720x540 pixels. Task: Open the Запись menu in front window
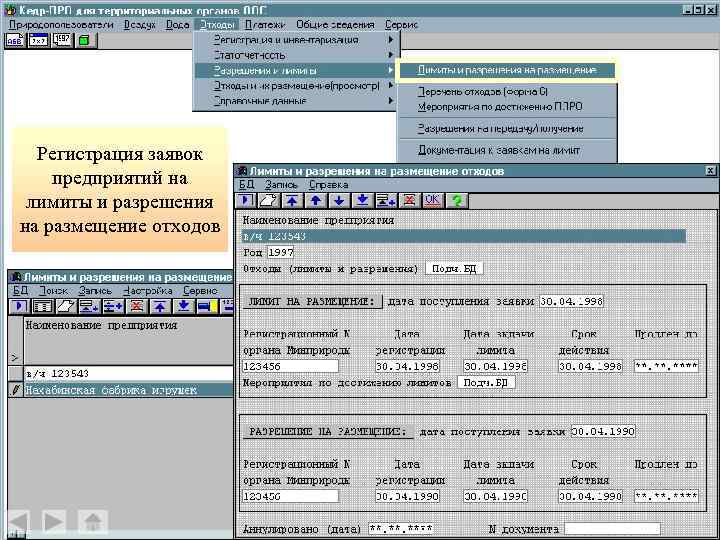coord(281,185)
